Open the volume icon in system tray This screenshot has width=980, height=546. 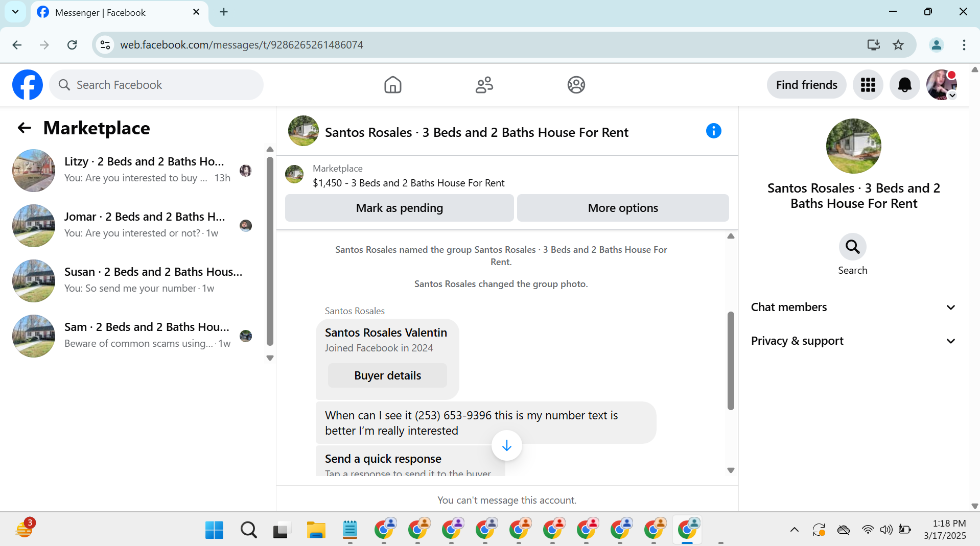[886, 530]
